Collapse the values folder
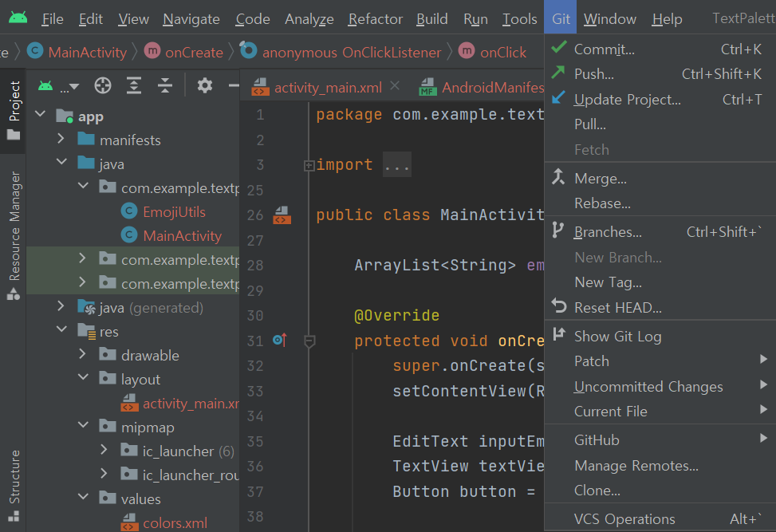This screenshot has height=532, width=776. (84, 497)
